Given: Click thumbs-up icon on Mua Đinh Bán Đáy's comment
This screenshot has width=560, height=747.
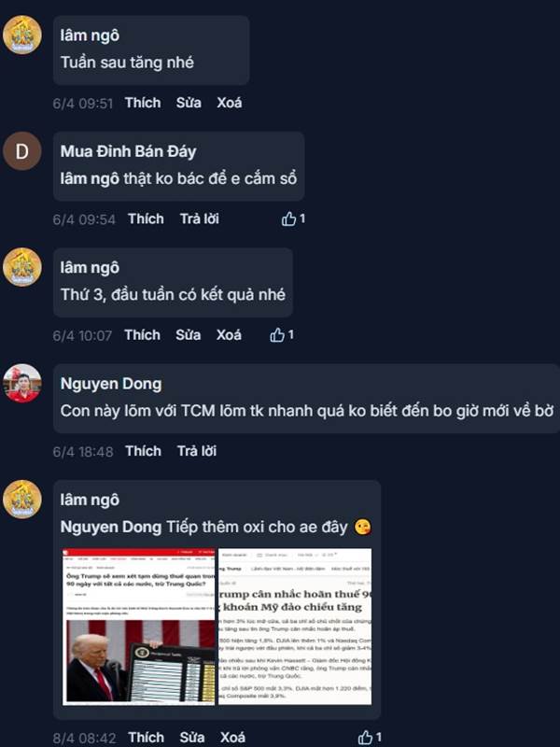Looking at the screenshot, I should pyautogui.click(x=288, y=219).
